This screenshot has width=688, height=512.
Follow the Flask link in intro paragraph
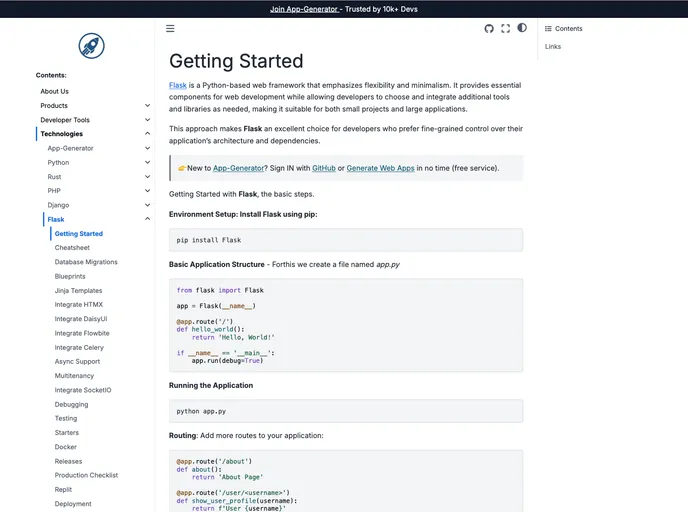pyautogui.click(x=178, y=85)
